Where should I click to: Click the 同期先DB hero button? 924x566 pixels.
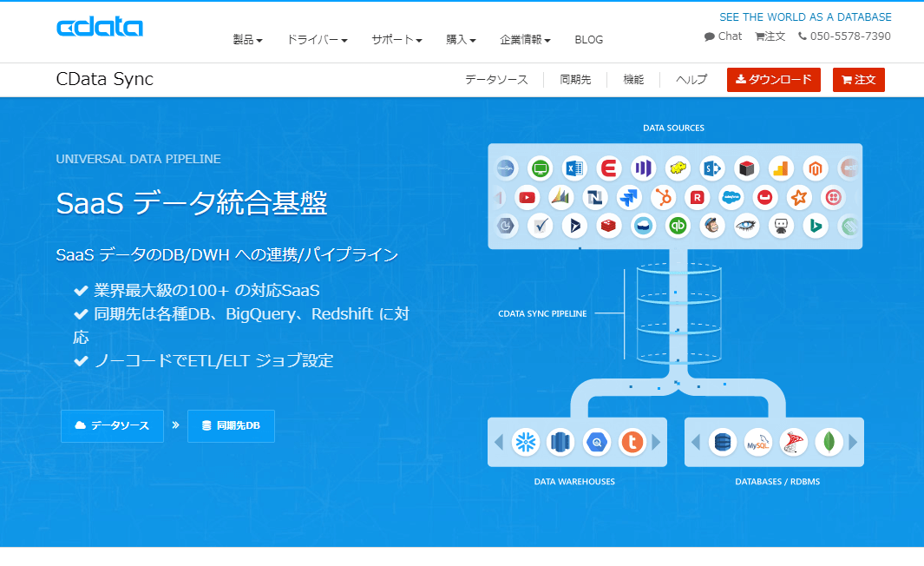coord(231,425)
